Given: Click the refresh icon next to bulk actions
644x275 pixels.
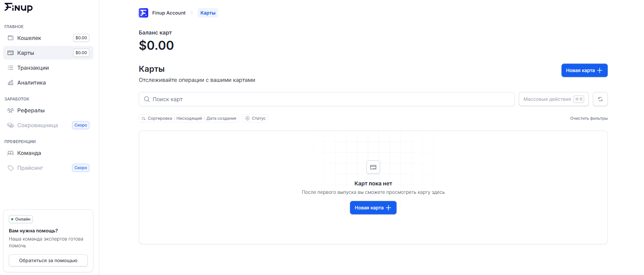Looking at the screenshot, I should coord(600,99).
